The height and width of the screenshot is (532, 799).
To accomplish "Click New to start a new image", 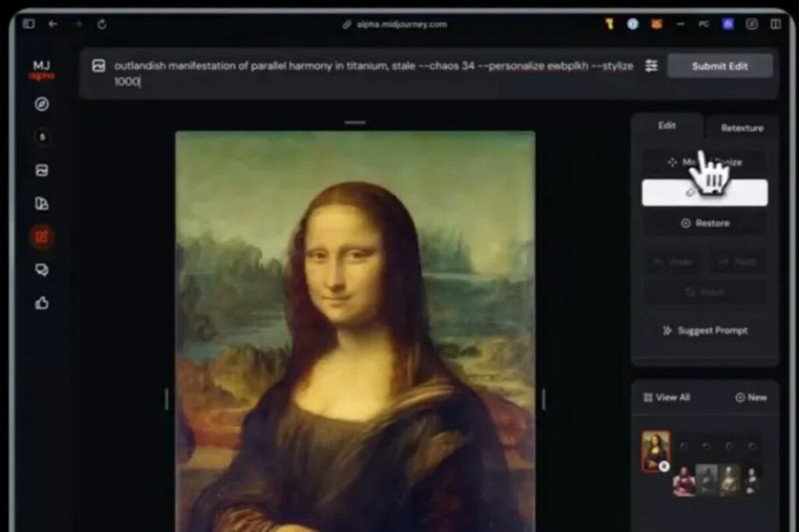I will coord(751,397).
